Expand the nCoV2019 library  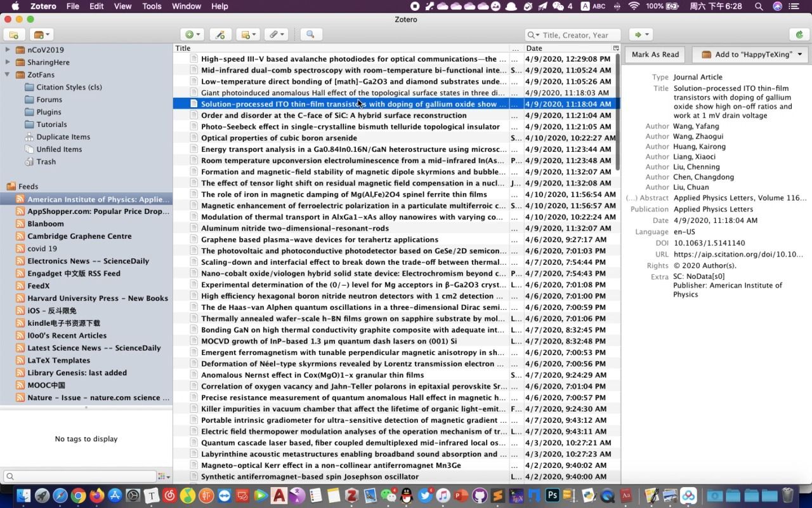[x=8, y=50]
